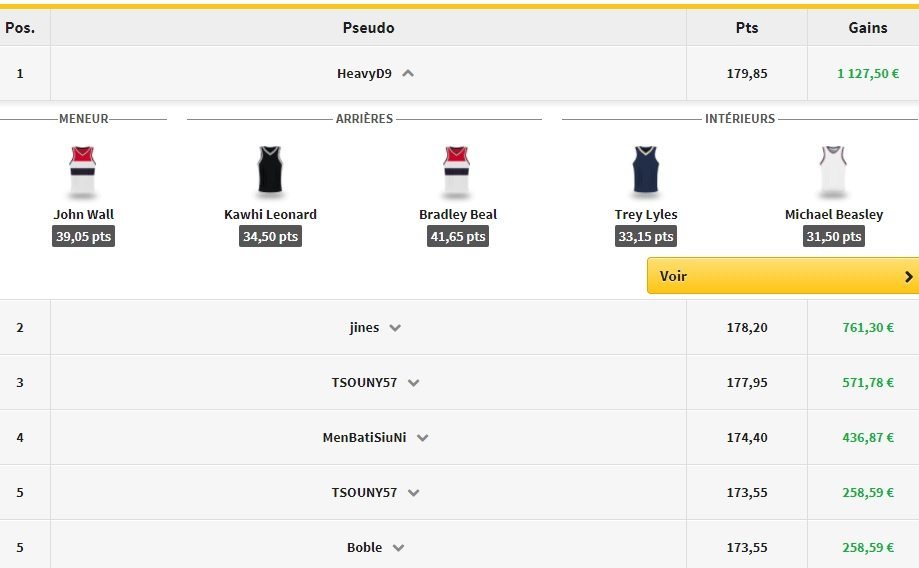The height and width of the screenshot is (568, 919).
Task: Click the Gains column header
Action: [867, 28]
